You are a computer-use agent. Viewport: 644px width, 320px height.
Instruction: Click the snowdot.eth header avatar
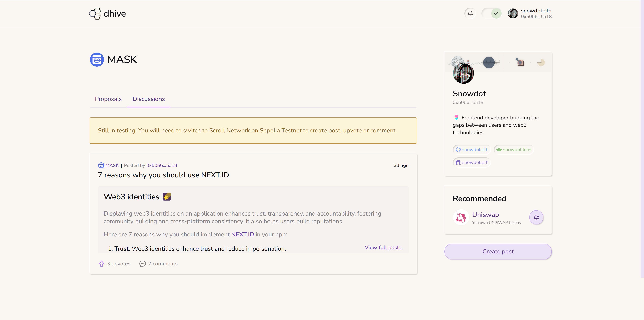513,13
